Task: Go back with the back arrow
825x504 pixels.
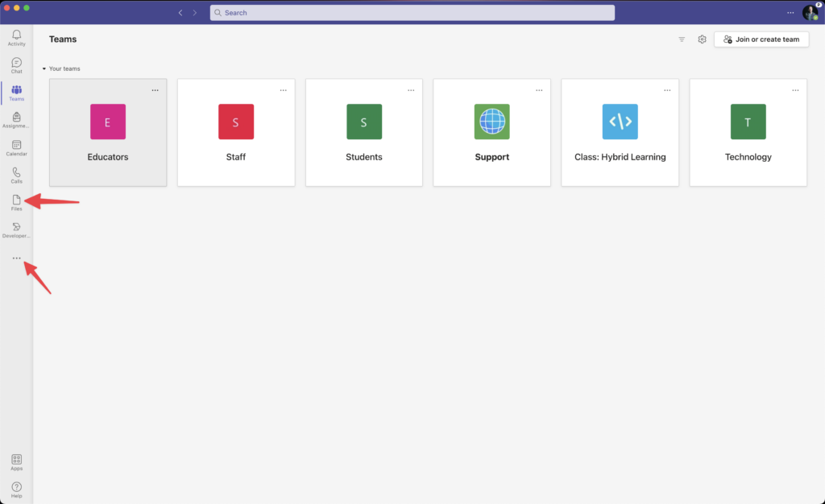Action: (180, 13)
